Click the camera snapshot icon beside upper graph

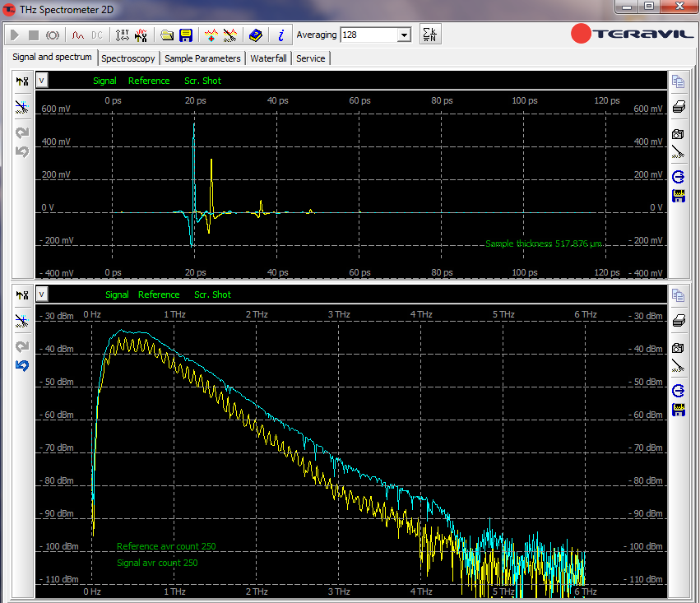679,133
